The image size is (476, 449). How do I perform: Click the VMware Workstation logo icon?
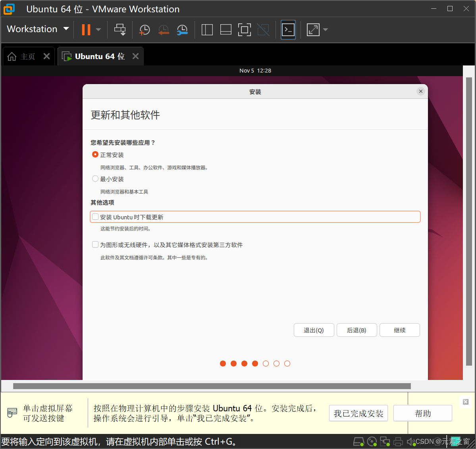pyautogui.click(x=9, y=9)
